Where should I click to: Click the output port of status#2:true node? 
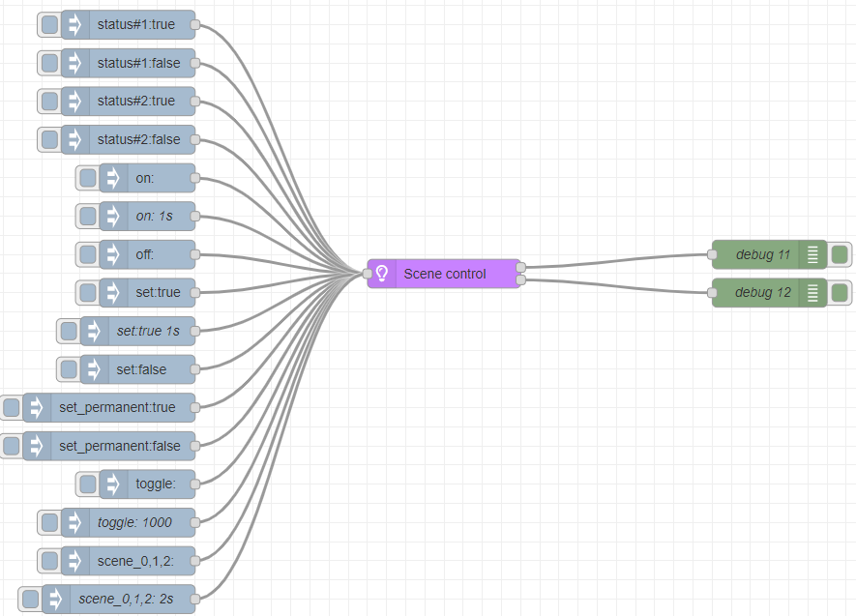click(x=194, y=101)
